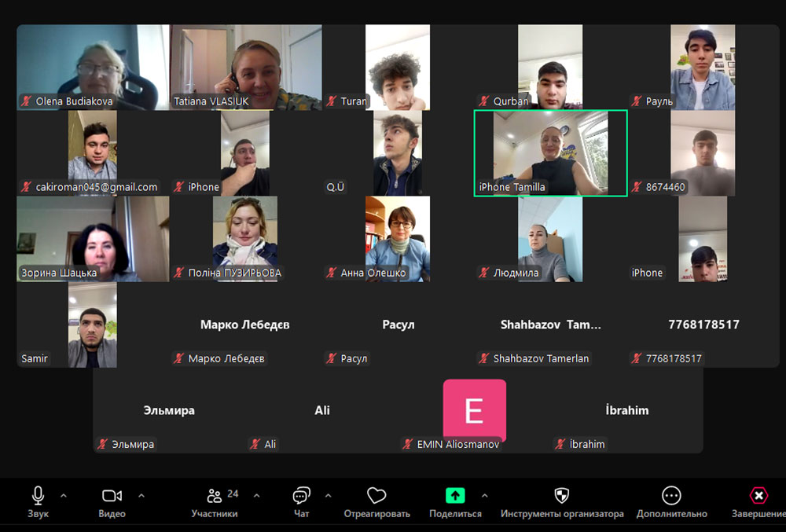
Task: Click muted mic icon beside Расул label
Action: [331, 358]
